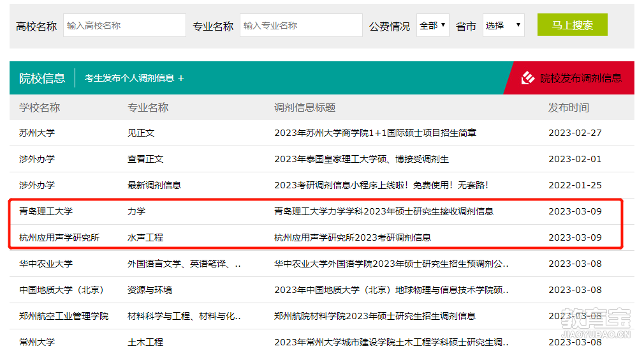Open 杭州应用声学研究所2023考研调剂信息 link
Viewport: 644px width, 353px height.
(x=353, y=238)
